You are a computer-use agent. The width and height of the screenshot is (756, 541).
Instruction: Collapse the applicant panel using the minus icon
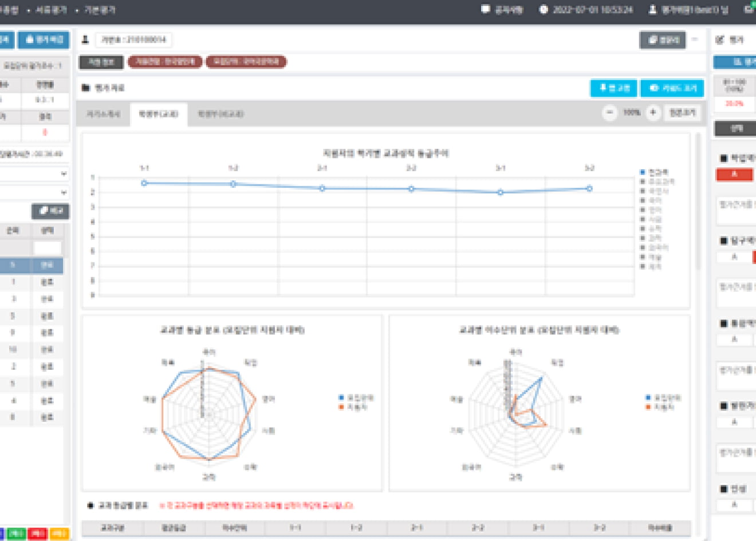[695, 40]
